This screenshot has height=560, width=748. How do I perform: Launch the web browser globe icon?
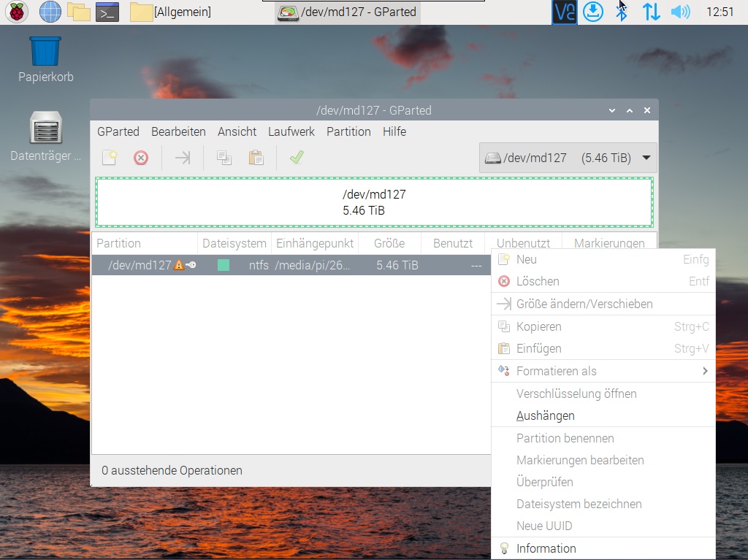point(50,12)
